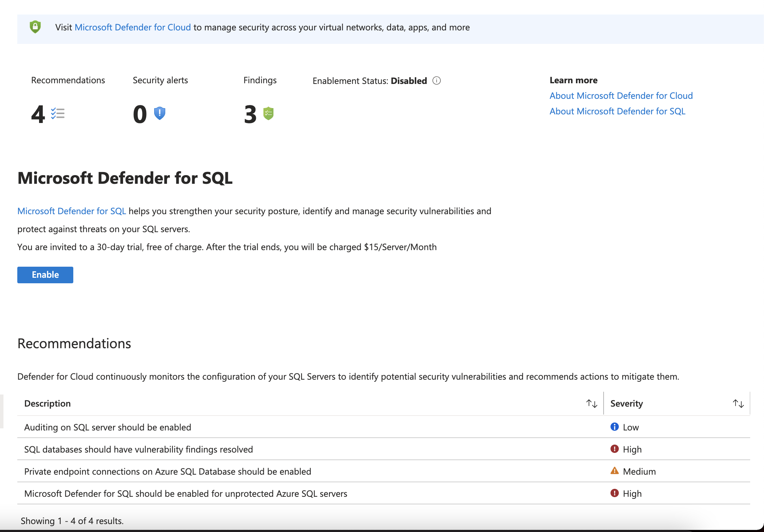The height and width of the screenshot is (532, 764).
Task: Click the blue Security alerts shield icon
Action: click(x=159, y=113)
